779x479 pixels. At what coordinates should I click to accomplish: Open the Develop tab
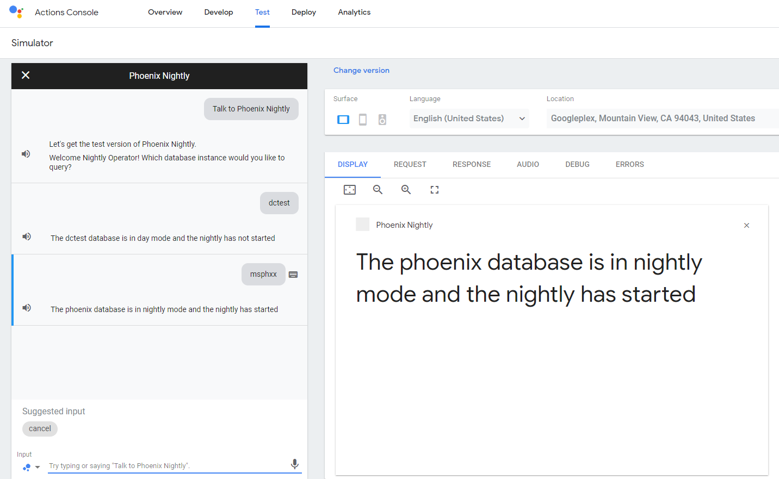click(x=219, y=12)
